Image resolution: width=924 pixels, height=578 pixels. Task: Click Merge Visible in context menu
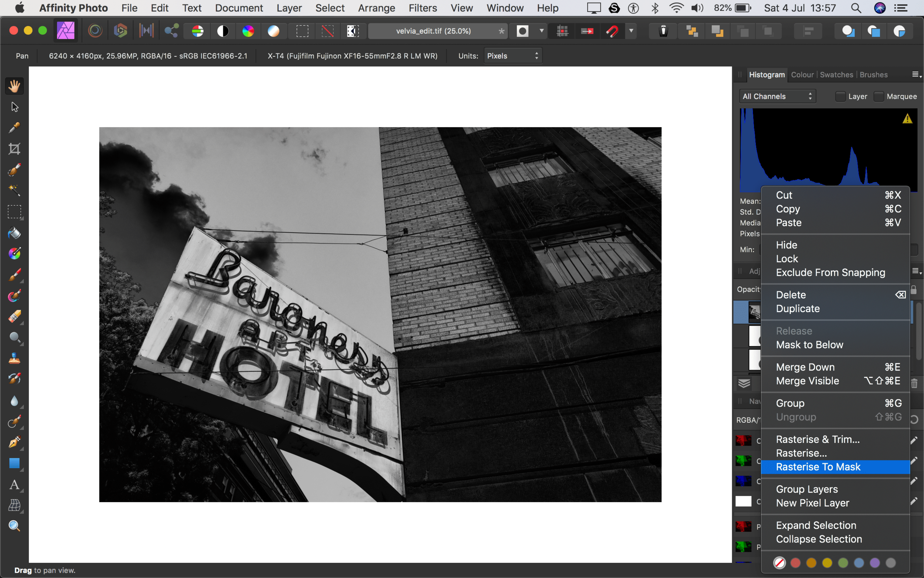pyautogui.click(x=808, y=381)
